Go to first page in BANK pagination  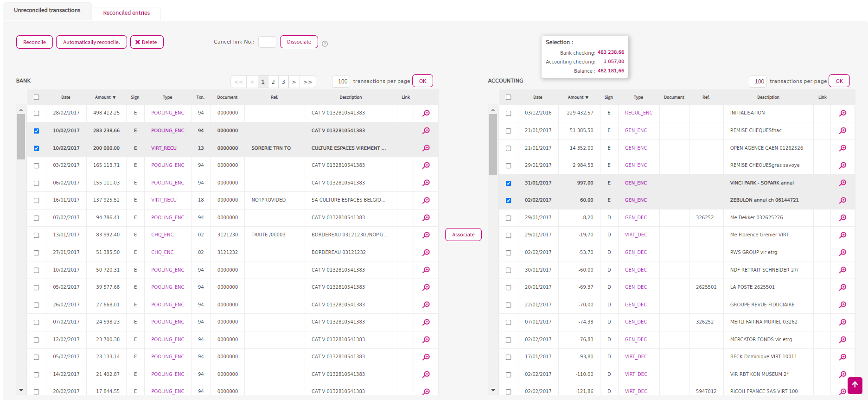coord(238,82)
